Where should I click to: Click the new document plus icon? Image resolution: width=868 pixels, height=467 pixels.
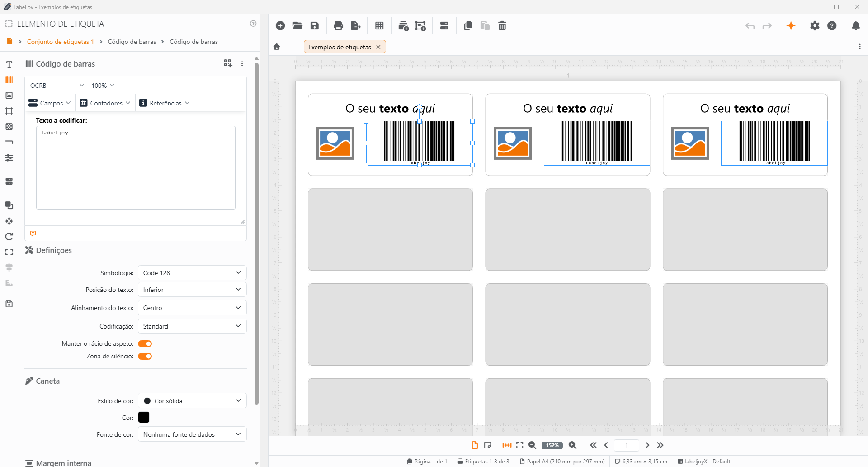pos(280,26)
